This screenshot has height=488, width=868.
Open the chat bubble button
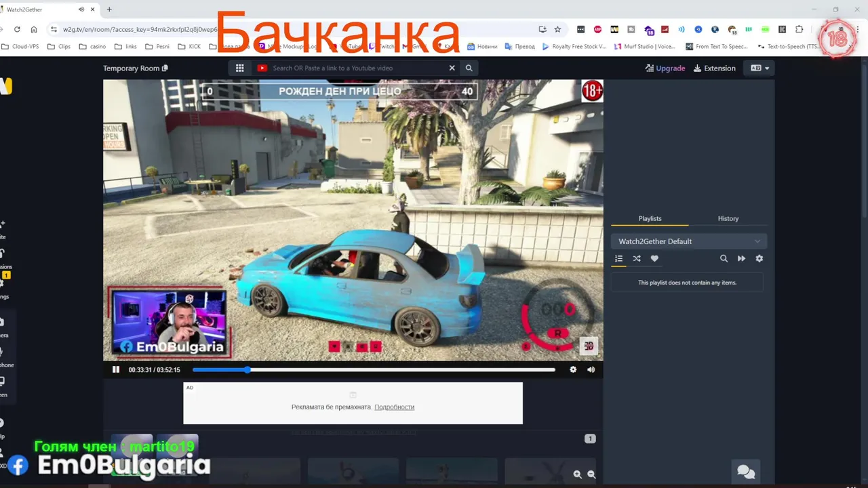[746, 472]
